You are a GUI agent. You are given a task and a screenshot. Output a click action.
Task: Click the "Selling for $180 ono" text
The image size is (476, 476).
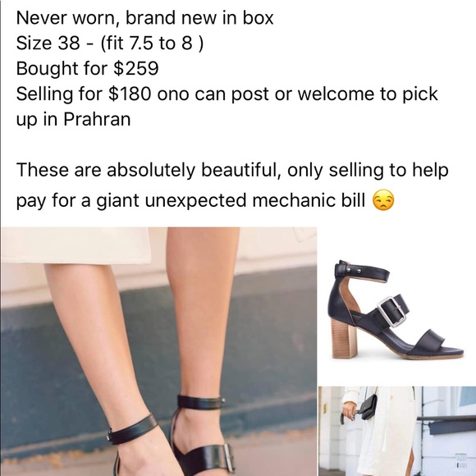(x=103, y=94)
